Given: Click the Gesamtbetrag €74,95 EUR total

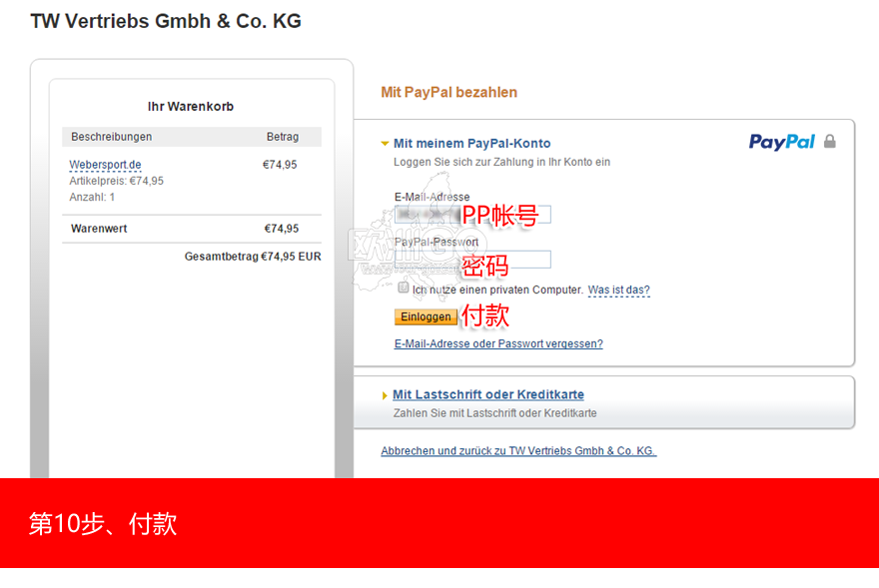Looking at the screenshot, I should click(253, 257).
